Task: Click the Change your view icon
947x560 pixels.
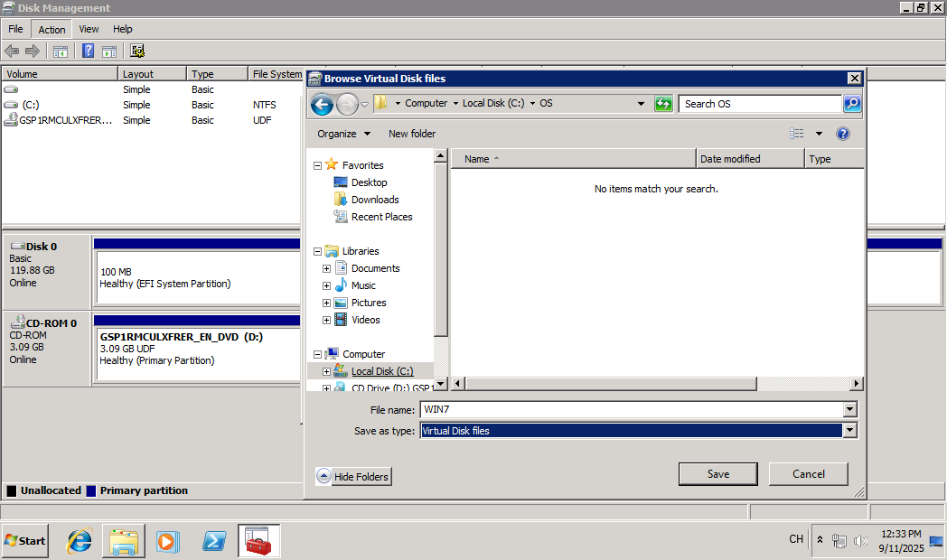Action: point(796,134)
